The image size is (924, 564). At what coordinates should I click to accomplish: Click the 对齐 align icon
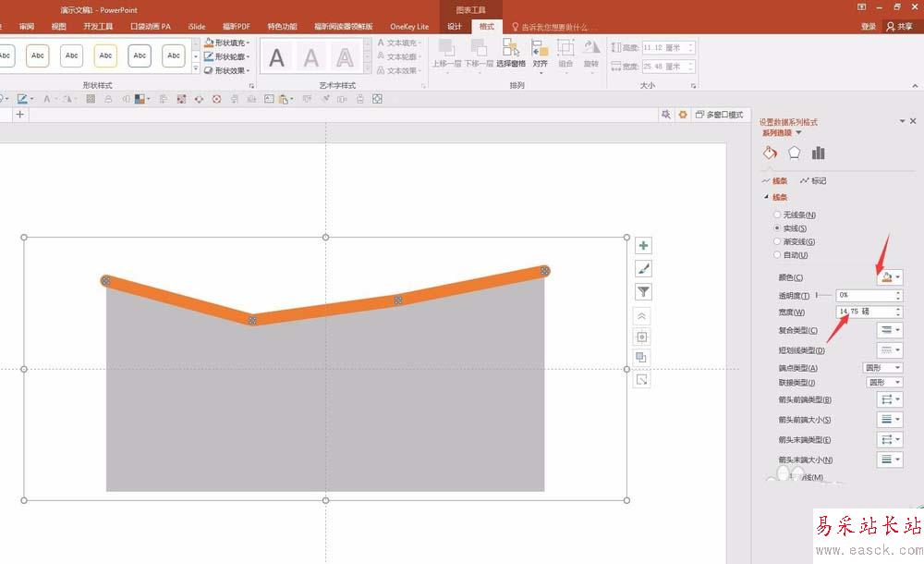(540, 53)
